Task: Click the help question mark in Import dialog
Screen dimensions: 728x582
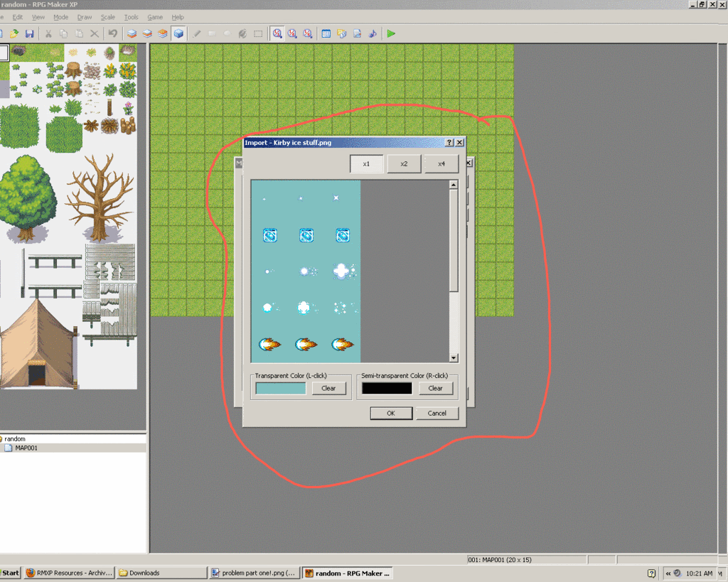Action: coord(449,143)
